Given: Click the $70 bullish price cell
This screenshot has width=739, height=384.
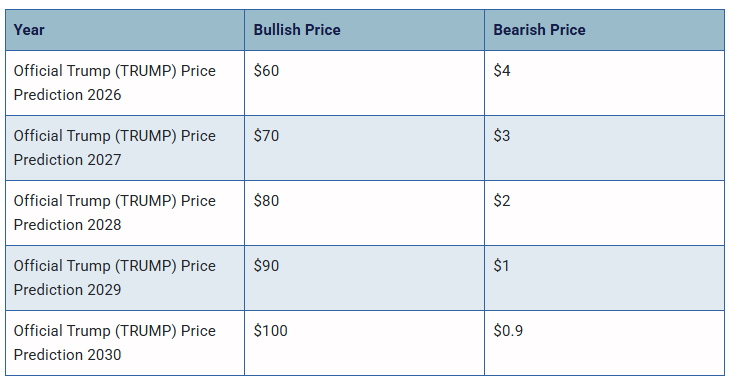Looking at the screenshot, I should coord(364,148).
